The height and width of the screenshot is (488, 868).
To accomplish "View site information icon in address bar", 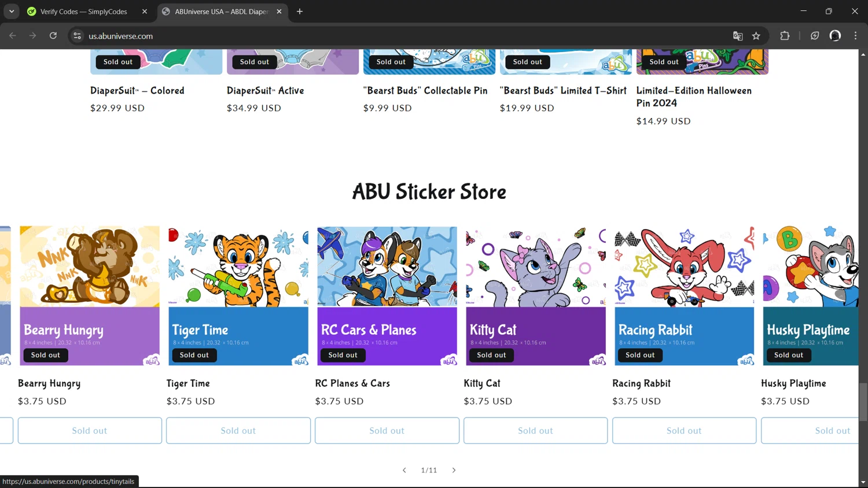I will coord(77,36).
